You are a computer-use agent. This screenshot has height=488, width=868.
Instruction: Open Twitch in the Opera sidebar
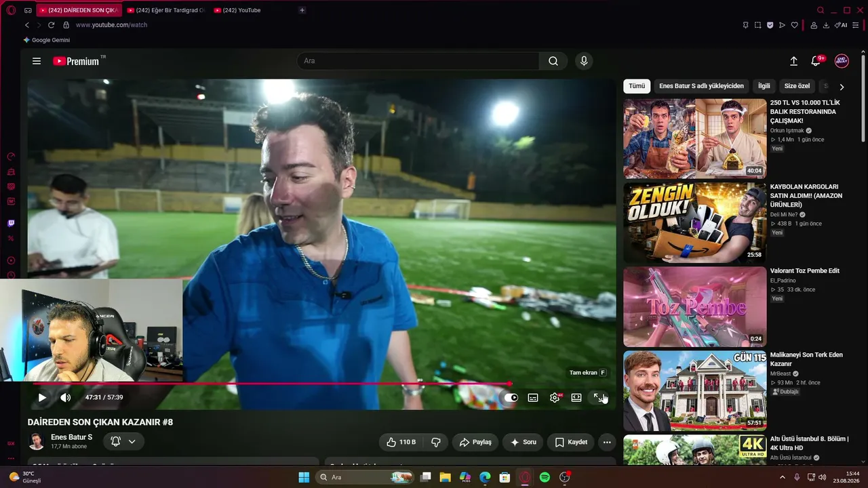pyautogui.click(x=11, y=223)
